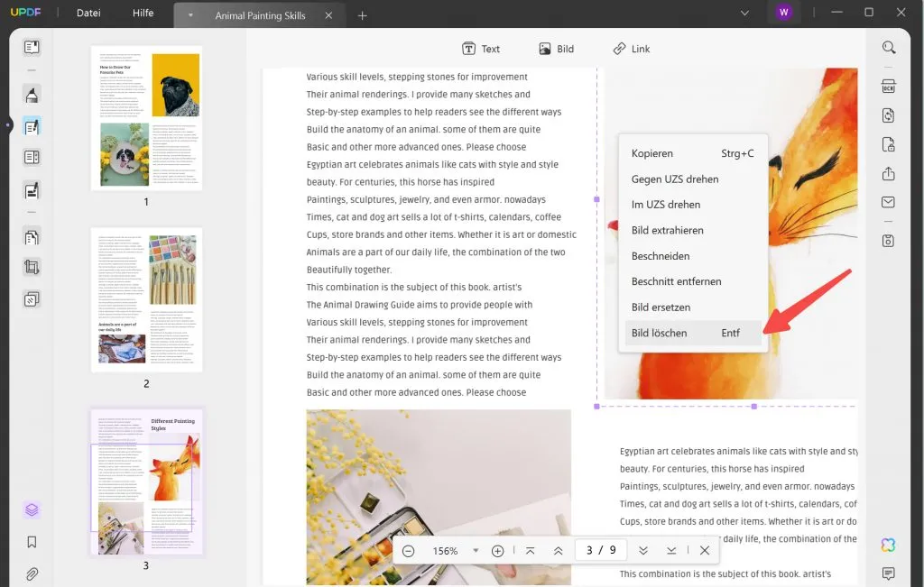The height and width of the screenshot is (587, 924).
Task: Open the Search magnifier icon
Action: [x=889, y=47]
